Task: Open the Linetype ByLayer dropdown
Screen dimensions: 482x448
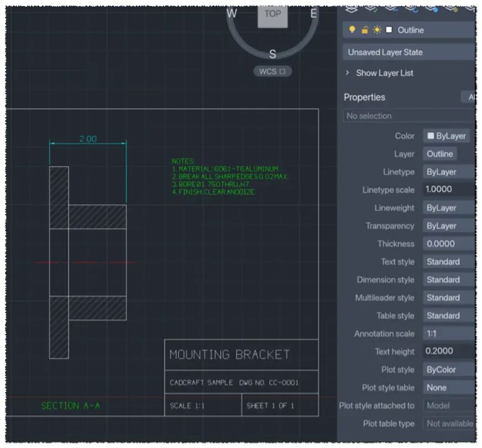Action: pos(449,172)
